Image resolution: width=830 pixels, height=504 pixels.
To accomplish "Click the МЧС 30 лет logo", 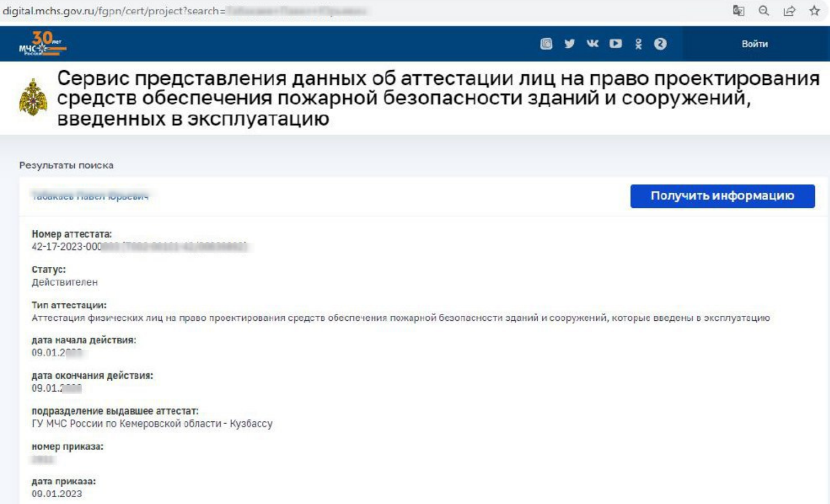I will click(x=42, y=44).
